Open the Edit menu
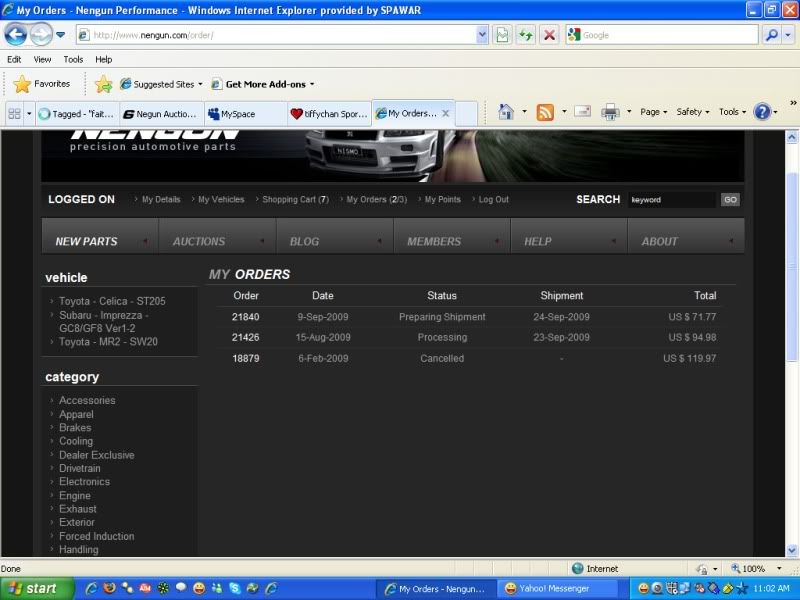This screenshot has height=600, width=800. (x=14, y=59)
